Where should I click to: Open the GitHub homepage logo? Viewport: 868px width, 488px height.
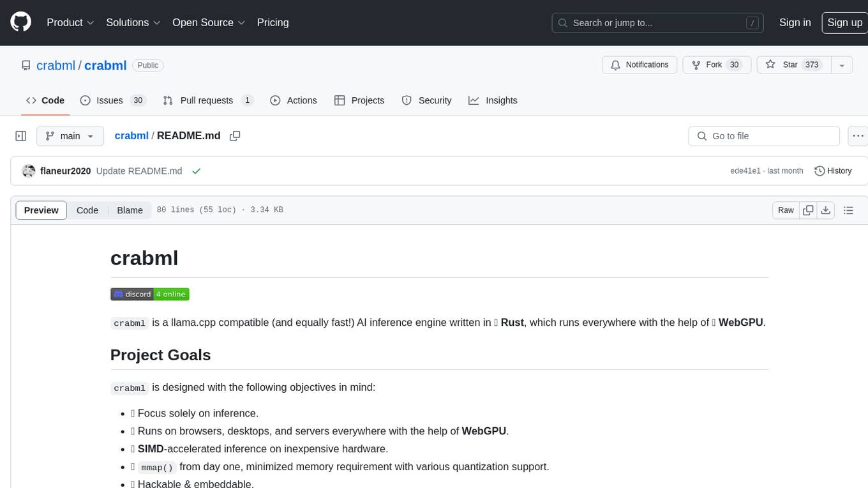point(21,22)
